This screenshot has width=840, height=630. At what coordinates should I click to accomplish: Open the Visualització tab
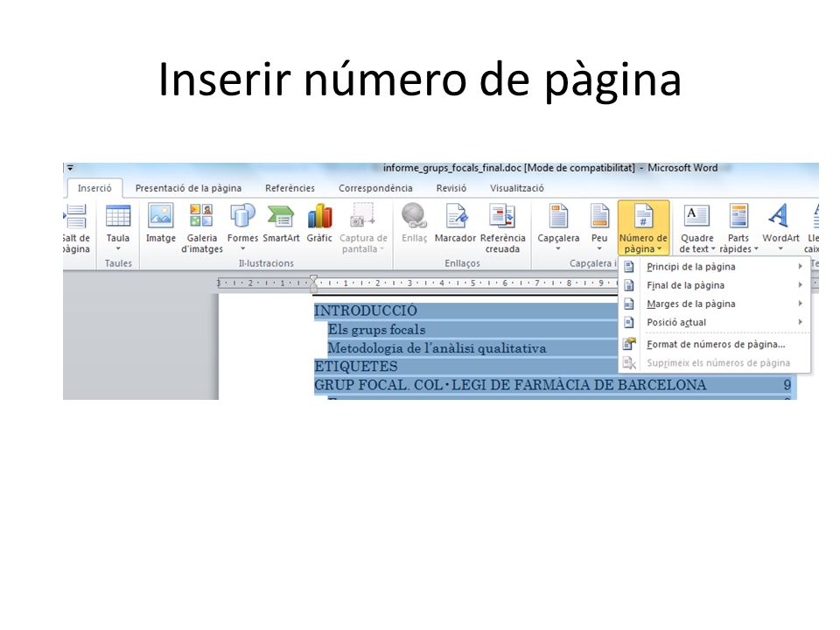point(517,188)
